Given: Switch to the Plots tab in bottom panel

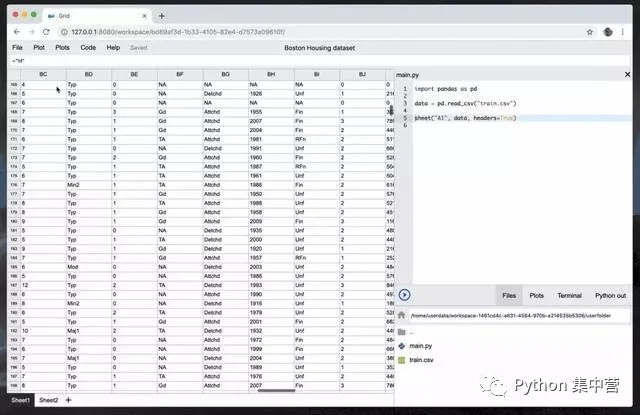Looking at the screenshot, I should point(536,295).
